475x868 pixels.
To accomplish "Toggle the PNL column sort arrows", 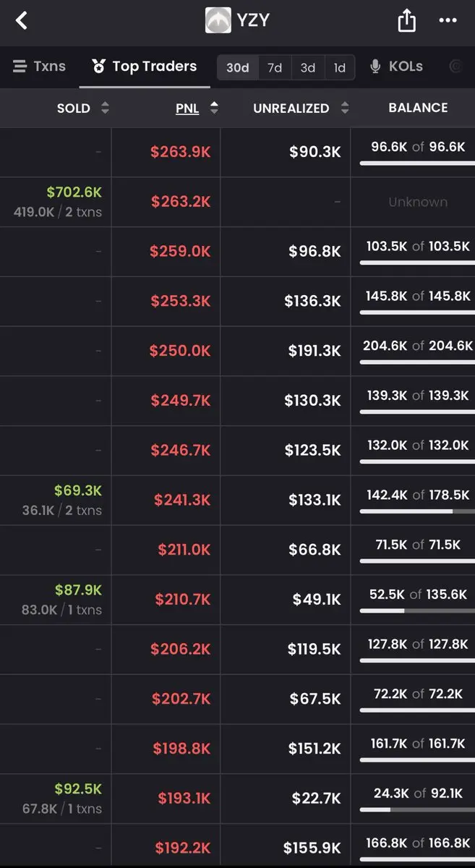I will coord(214,109).
